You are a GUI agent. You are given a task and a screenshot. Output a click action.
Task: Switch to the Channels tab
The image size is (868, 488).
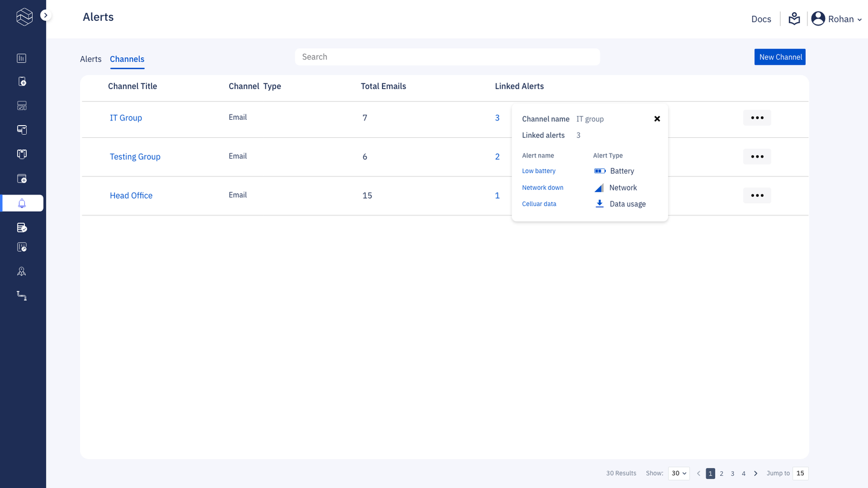pyautogui.click(x=127, y=59)
